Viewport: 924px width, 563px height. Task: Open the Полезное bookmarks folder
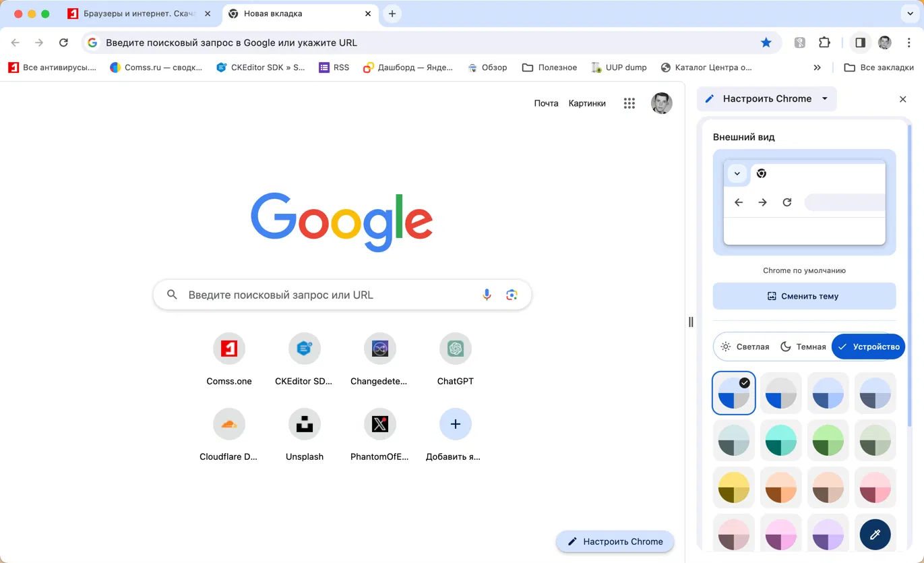pos(549,67)
